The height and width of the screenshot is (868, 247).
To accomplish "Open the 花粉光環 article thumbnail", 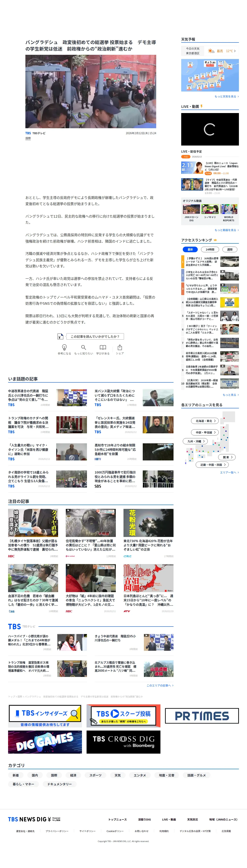I will point(148,523).
